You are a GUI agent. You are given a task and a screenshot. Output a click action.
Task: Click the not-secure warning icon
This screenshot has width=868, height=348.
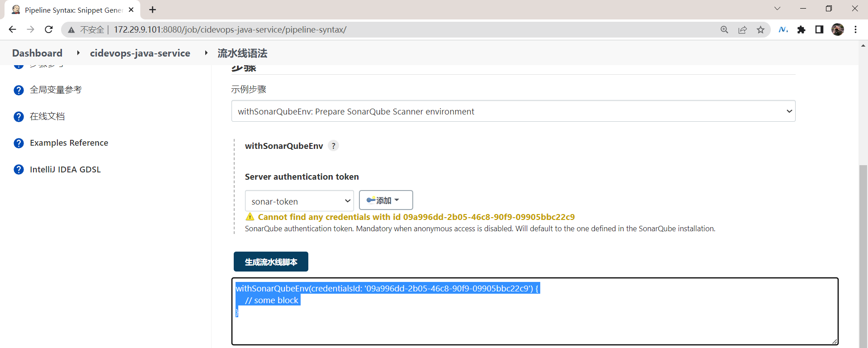(71, 30)
